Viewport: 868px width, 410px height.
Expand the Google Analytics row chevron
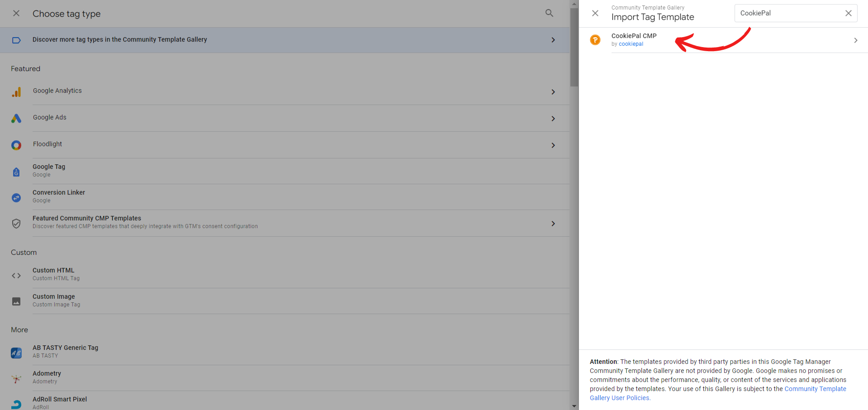(x=553, y=92)
